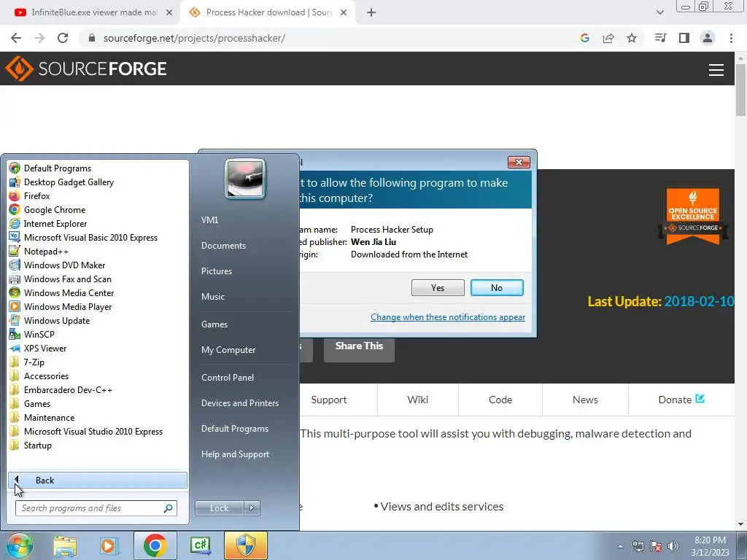Open the shutdown options arrow next to Lock
747x560 pixels.
coord(252,508)
